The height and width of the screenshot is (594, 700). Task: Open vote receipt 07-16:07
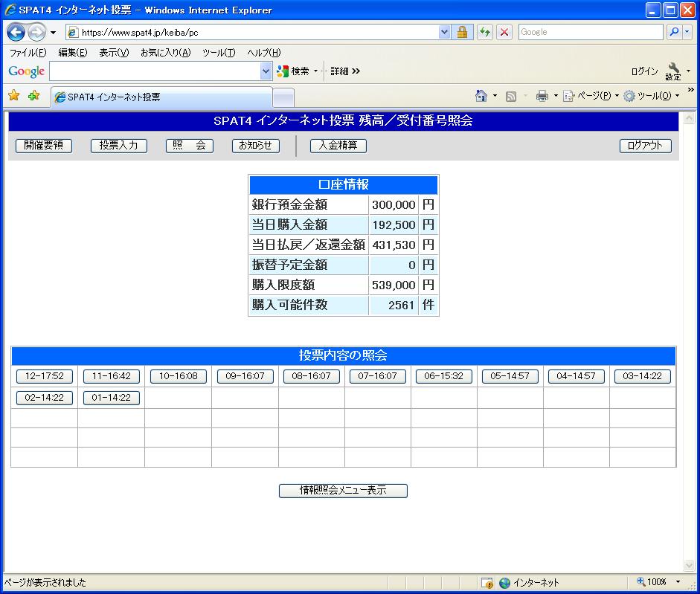[x=378, y=376]
